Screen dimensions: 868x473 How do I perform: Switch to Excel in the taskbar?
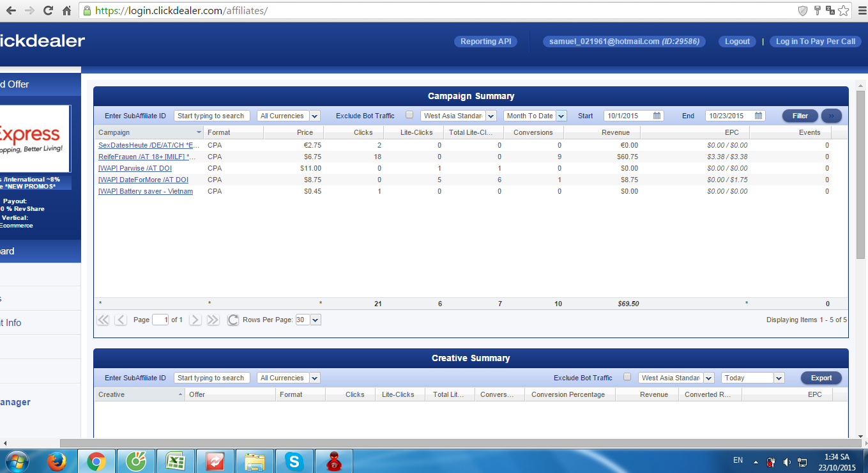tap(175, 461)
